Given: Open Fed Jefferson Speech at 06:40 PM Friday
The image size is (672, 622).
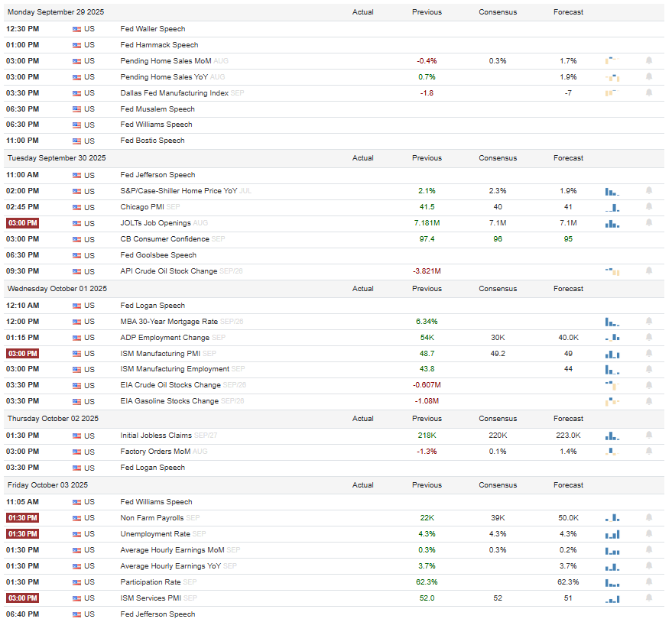Looking at the screenshot, I should pos(157,614).
